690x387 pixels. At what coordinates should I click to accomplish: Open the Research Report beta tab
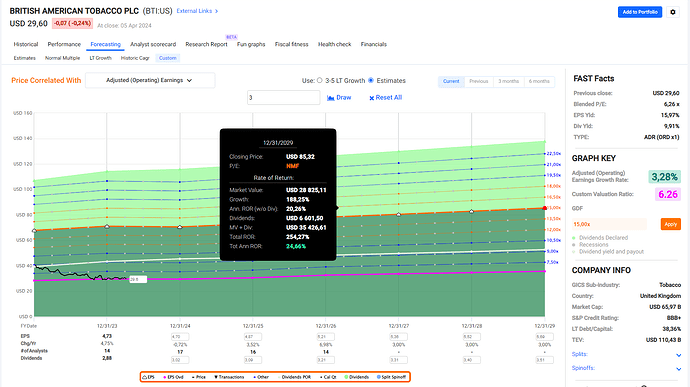coord(206,44)
